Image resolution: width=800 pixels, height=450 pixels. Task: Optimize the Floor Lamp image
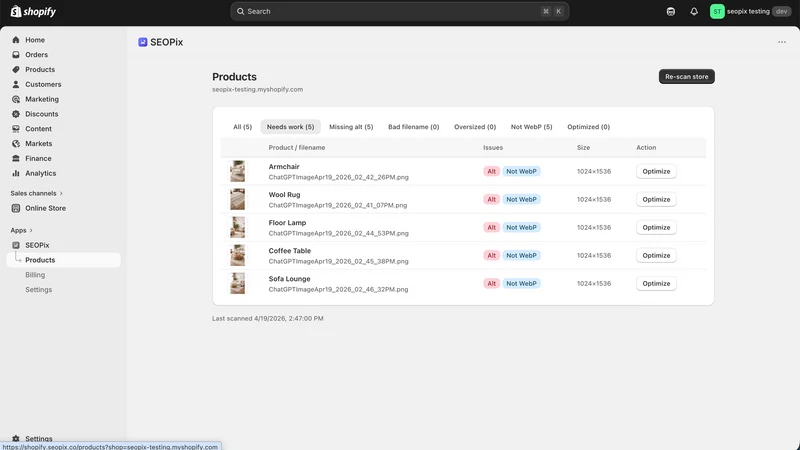pyautogui.click(x=656, y=228)
